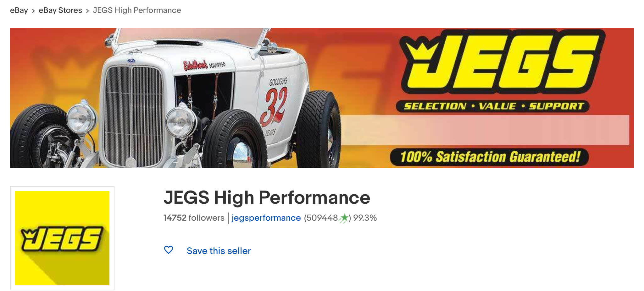This screenshot has height=291, width=644.
Task: Open eBay Stores breadcrumb link
Action: (60, 10)
